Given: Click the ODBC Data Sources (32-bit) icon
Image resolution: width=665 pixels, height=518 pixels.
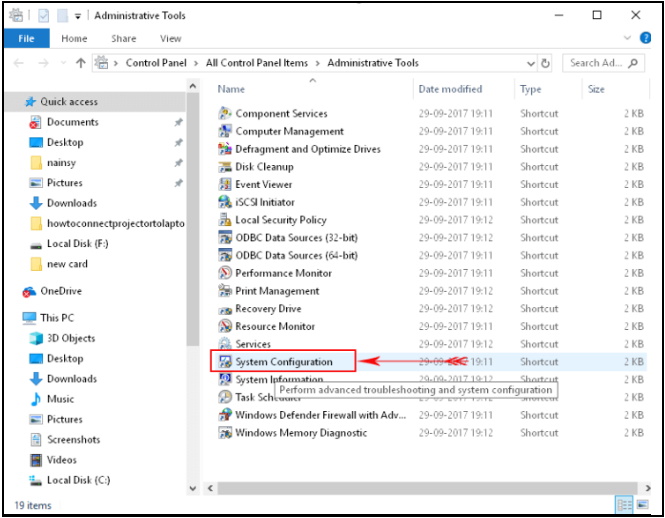Looking at the screenshot, I should click(x=225, y=238).
